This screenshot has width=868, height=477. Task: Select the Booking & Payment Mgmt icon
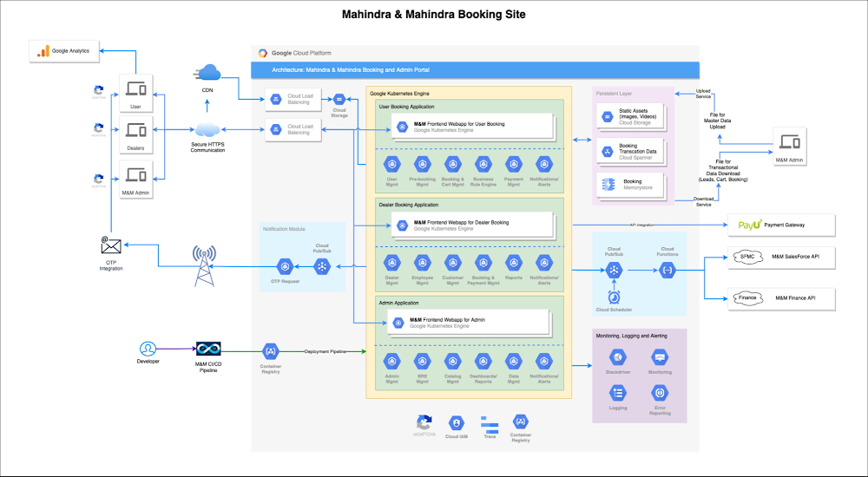(x=483, y=262)
